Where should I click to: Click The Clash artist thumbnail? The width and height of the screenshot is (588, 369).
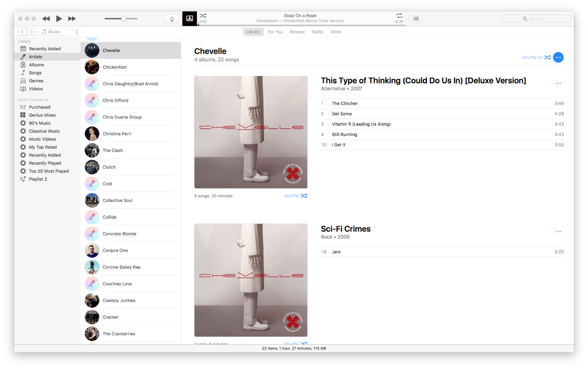coord(92,151)
